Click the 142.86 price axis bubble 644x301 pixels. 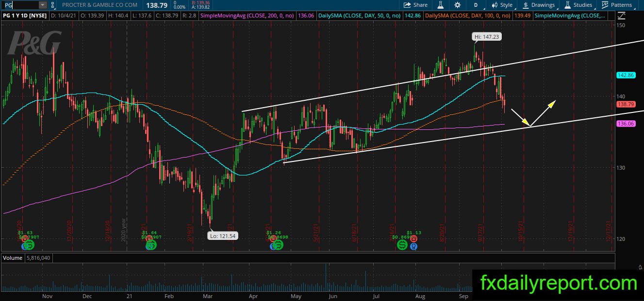coord(626,75)
